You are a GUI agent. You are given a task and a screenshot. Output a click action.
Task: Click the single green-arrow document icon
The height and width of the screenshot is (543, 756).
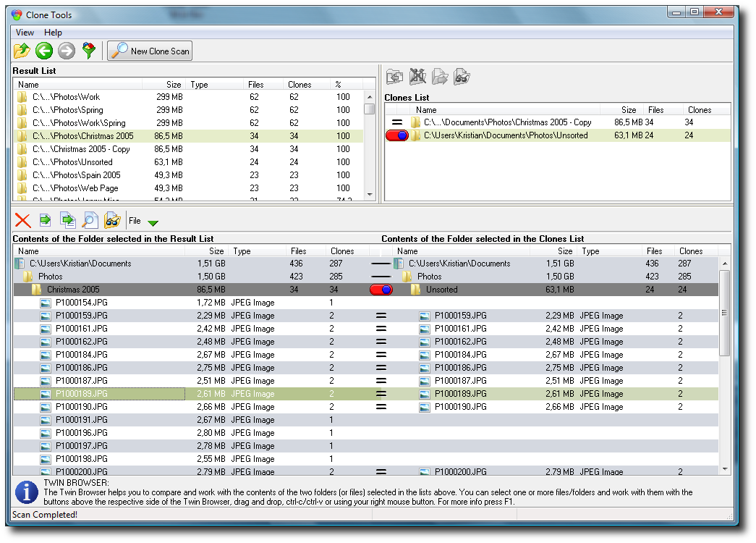45,221
